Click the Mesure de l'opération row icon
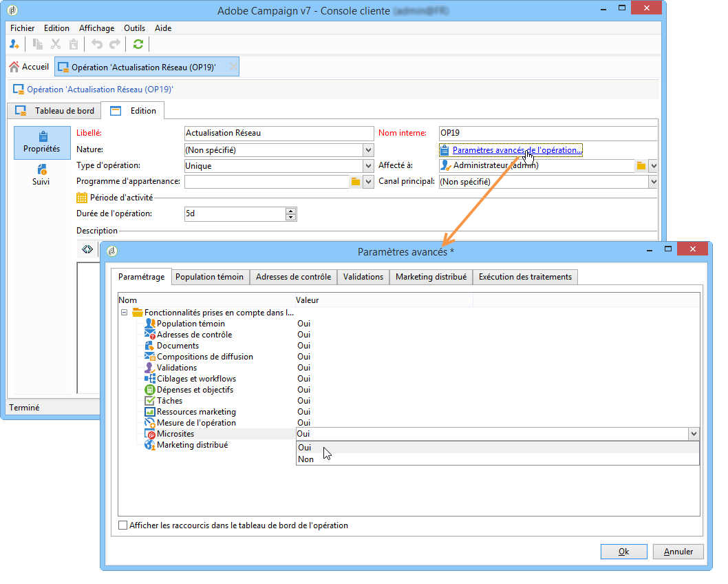This screenshot has width=728, height=584. click(x=149, y=423)
